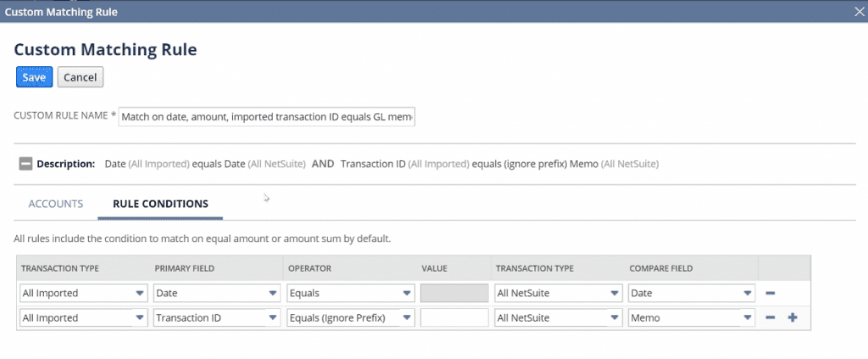Remove the Date condition row with minus icon
Screen dimensions: 868x359
771,294
